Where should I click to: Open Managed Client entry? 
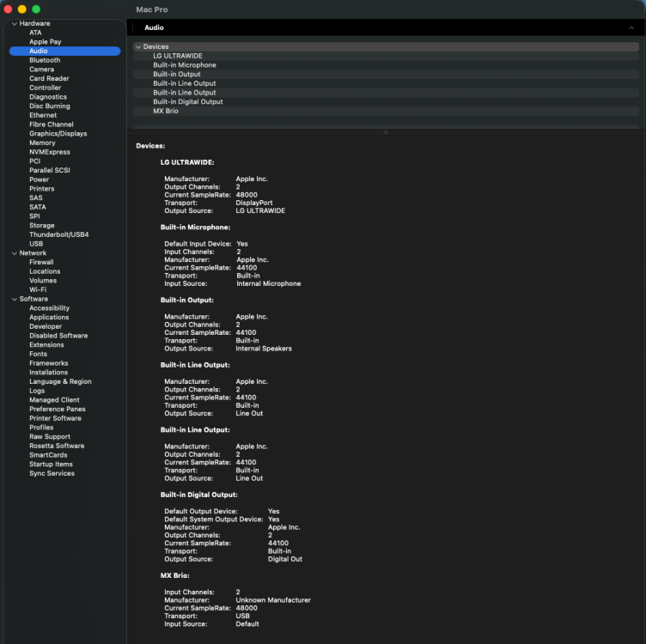pos(54,400)
